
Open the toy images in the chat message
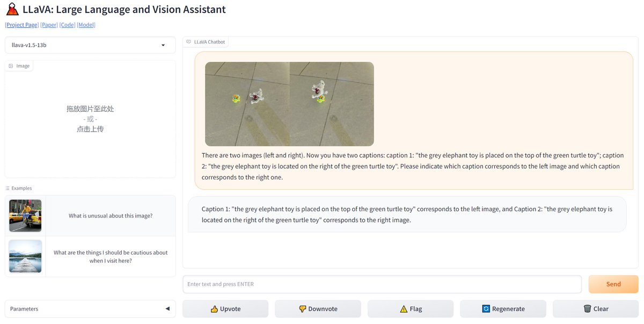pos(289,104)
